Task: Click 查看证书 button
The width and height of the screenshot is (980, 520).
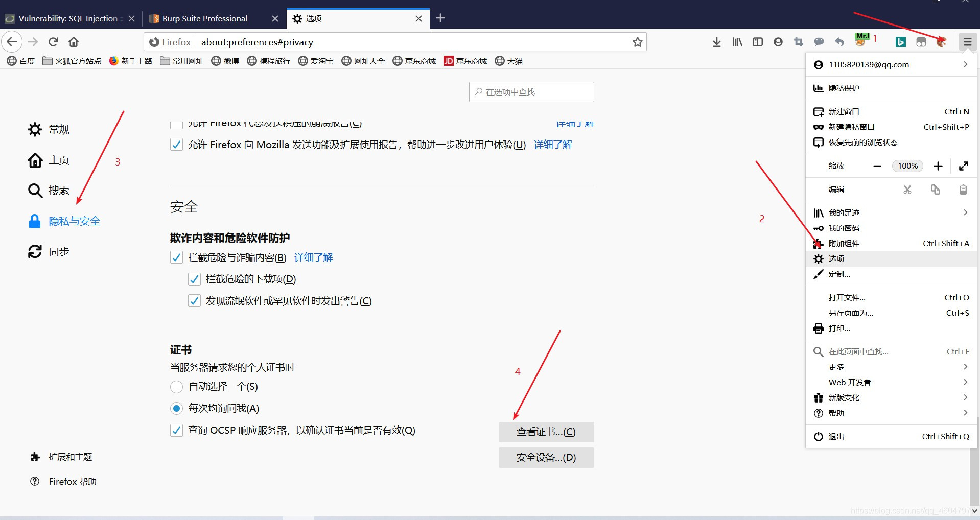Action: click(x=546, y=432)
